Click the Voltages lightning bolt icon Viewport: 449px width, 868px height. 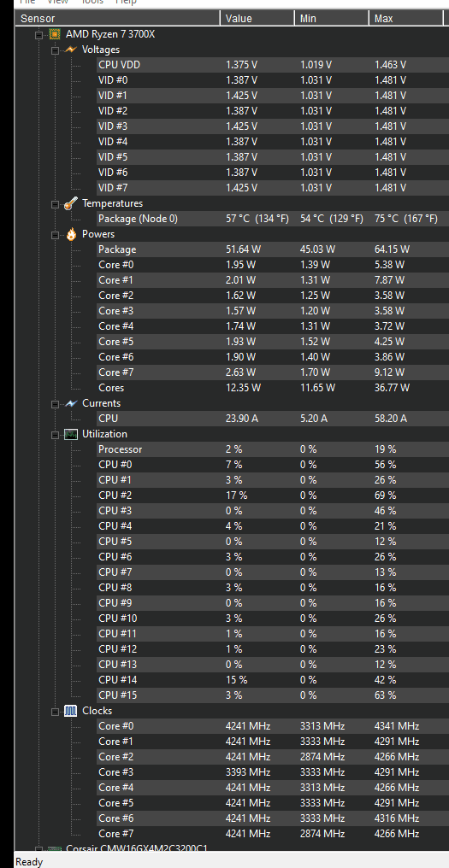71,50
